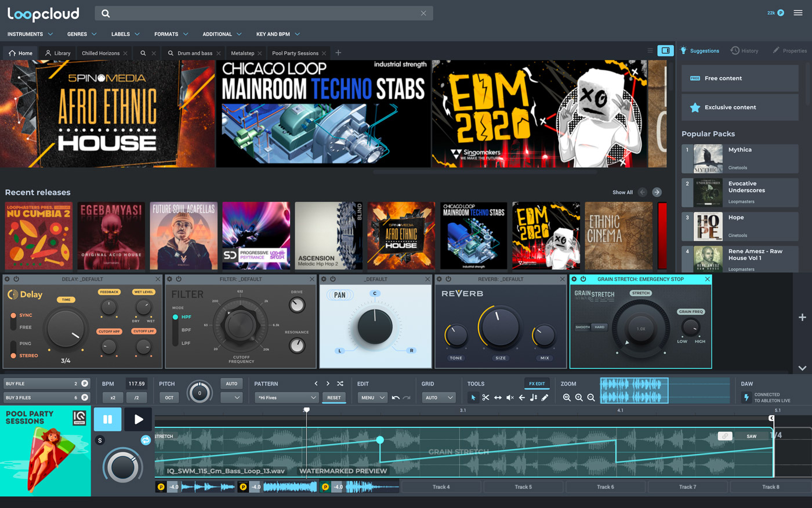
Task: Click the pattern shuffle icon
Action: point(340,383)
